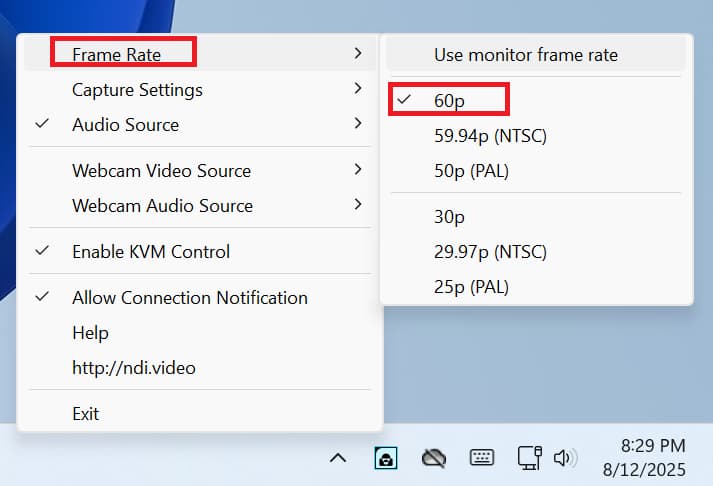Click the touch keyboard tray icon
This screenshot has height=486, width=713.
(x=481, y=458)
